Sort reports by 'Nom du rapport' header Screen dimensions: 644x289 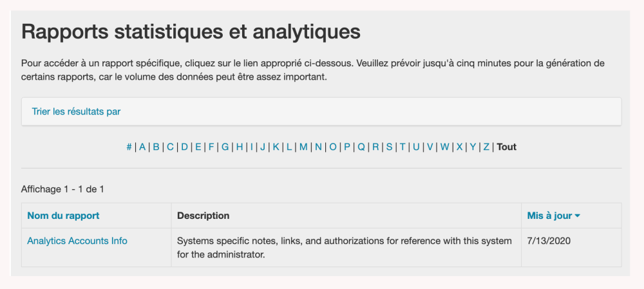coord(63,216)
